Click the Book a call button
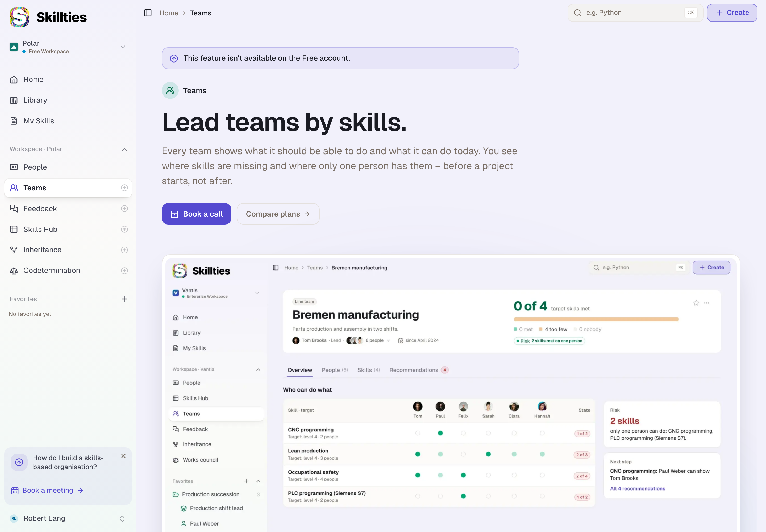Screen dimensions: 766x532 point(196,214)
